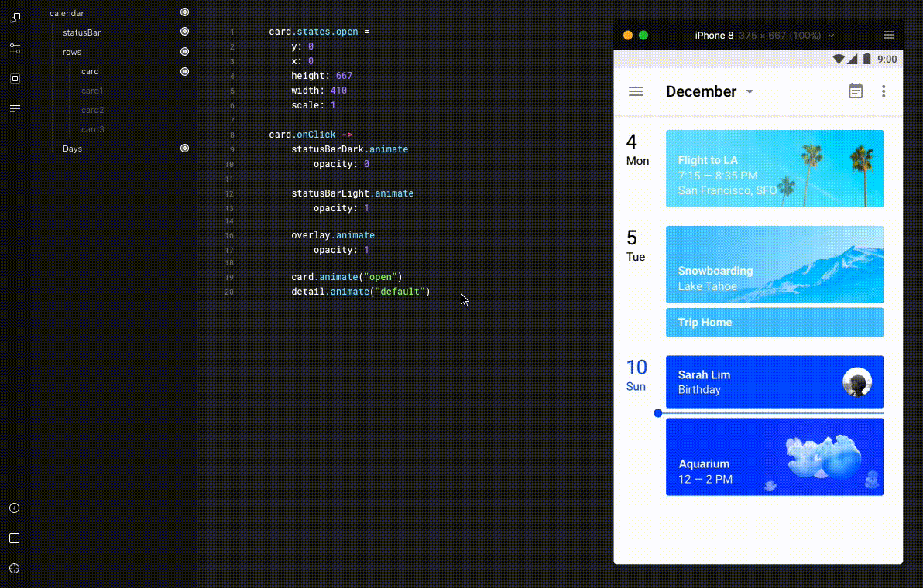
Task: Toggle the panel square icon at sidebar bottom
Action: 15,538
